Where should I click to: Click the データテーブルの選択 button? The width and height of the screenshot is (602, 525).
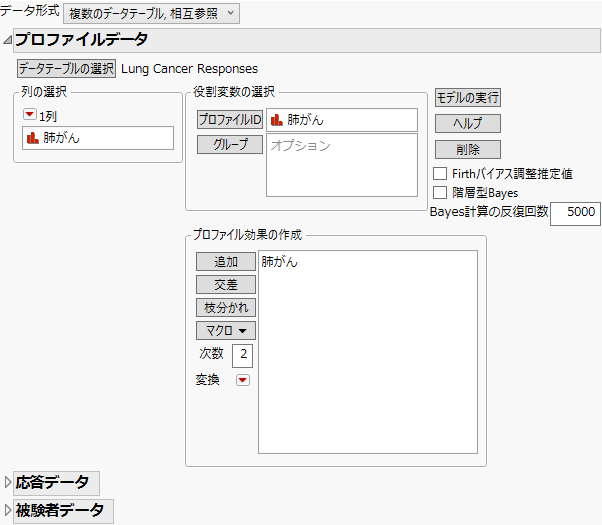pos(65,69)
